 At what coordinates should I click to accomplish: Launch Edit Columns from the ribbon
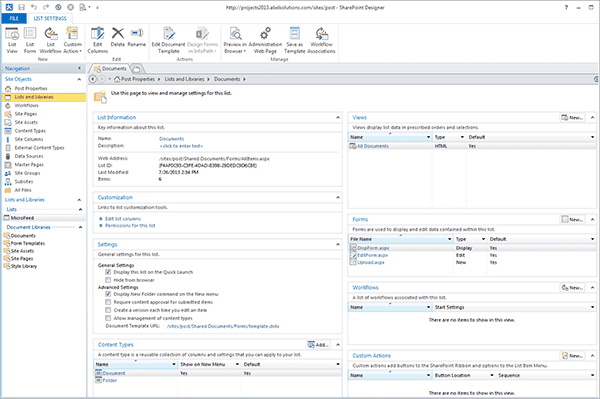pos(98,40)
